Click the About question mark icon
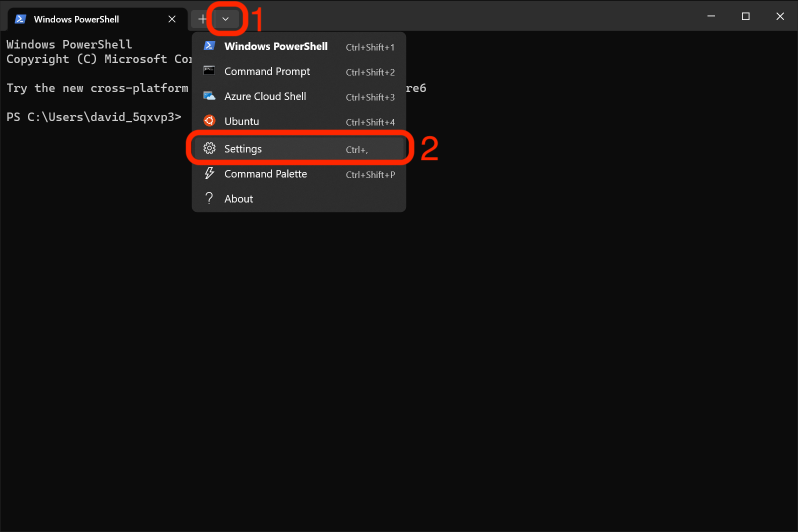Screen dimensions: 798x532 coord(209,198)
